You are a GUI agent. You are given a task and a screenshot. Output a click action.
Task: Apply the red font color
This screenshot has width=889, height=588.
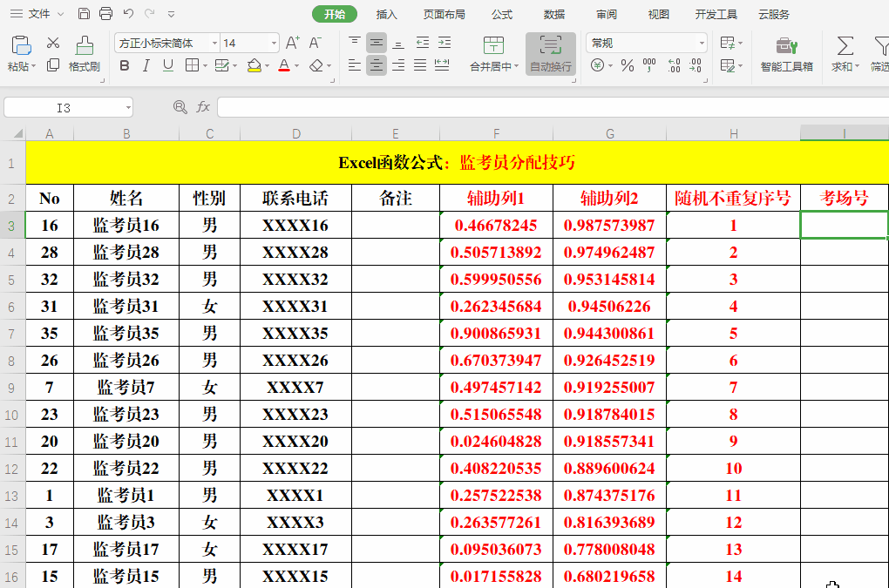click(x=283, y=65)
